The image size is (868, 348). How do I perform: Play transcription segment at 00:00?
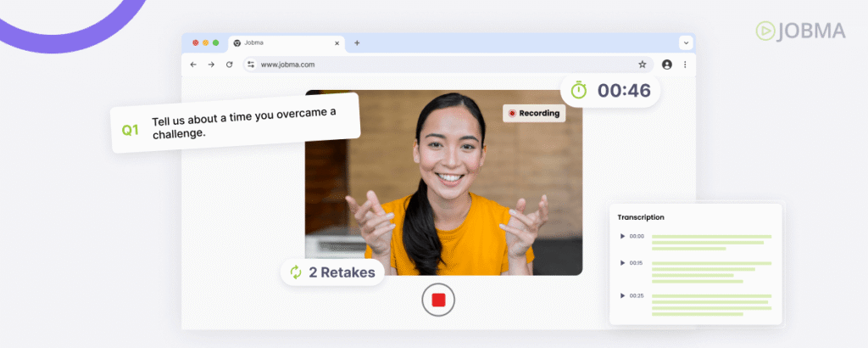623,236
